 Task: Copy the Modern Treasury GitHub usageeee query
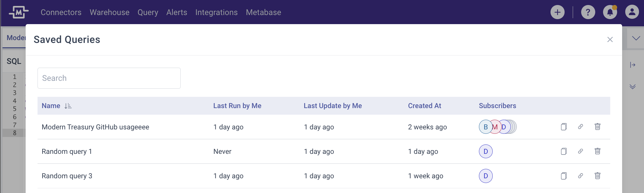(564, 127)
